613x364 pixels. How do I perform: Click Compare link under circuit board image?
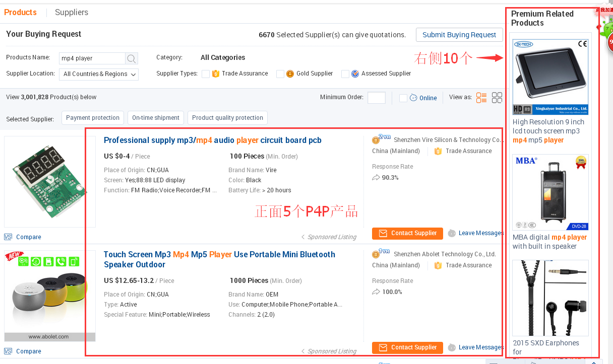click(29, 237)
